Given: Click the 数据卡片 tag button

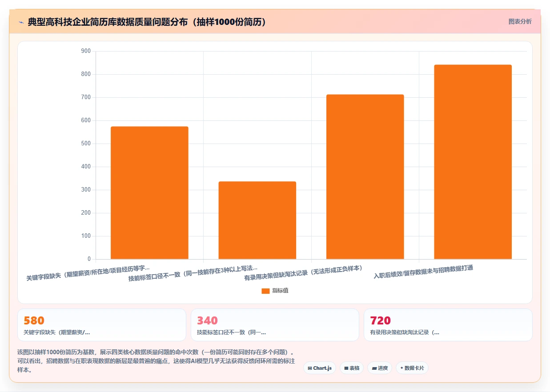Looking at the screenshot, I should point(412,368).
